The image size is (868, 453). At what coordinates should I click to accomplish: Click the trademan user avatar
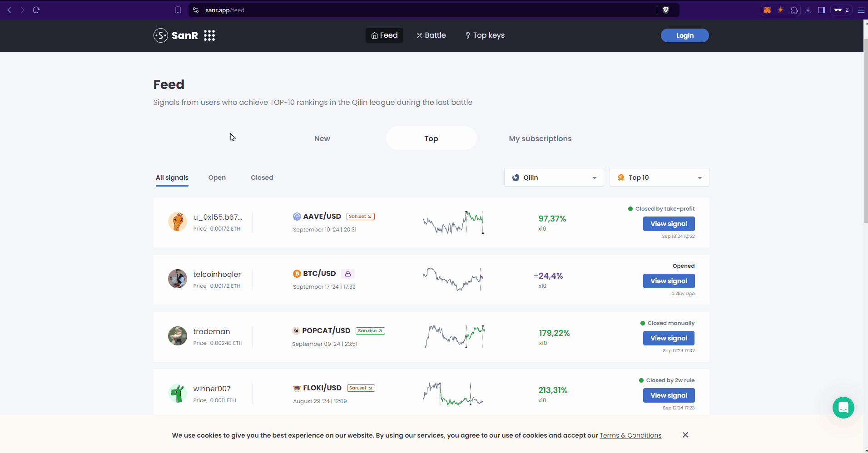coord(178,336)
